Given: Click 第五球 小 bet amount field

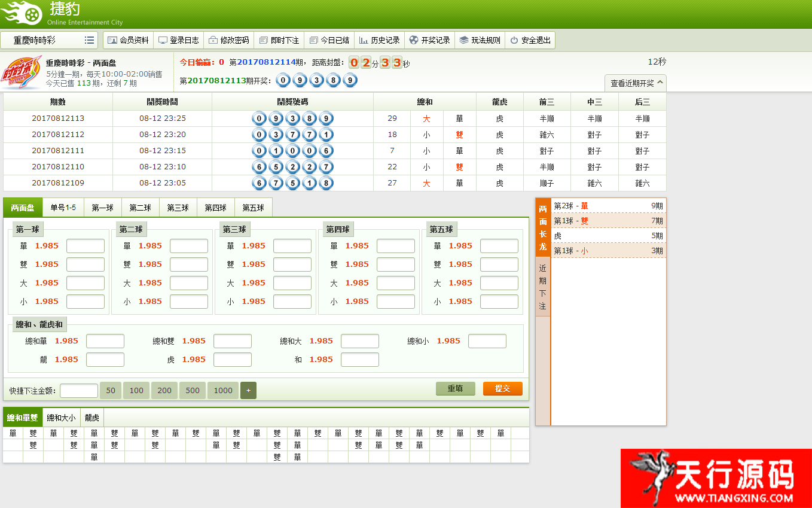Looking at the screenshot, I should click(x=499, y=302).
